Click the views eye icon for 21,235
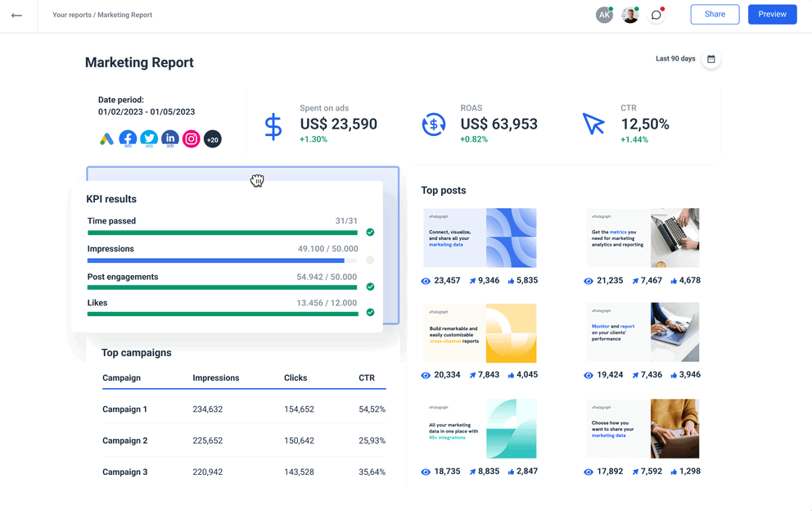Image resolution: width=812 pixels, height=511 pixels. point(589,281)
